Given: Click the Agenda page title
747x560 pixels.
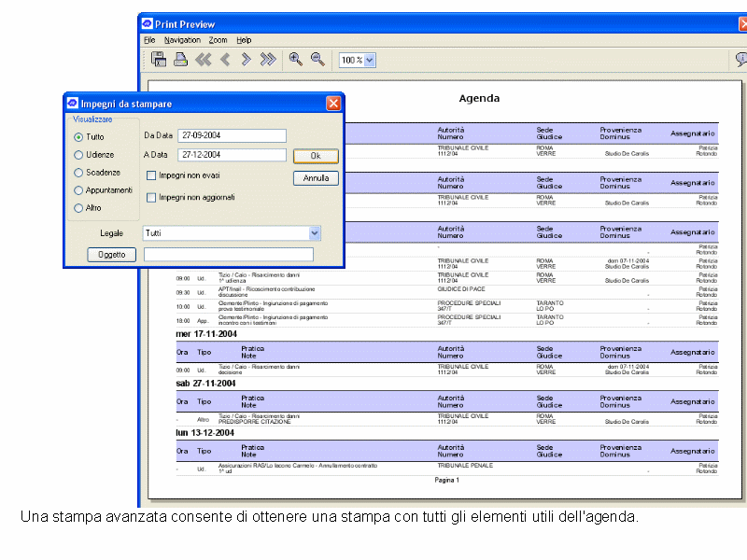Looking at the screenshot, I should click(479, 99).
